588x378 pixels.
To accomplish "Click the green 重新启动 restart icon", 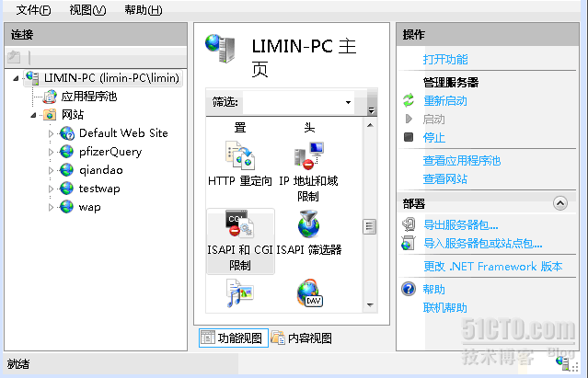I will click(409, 100).
